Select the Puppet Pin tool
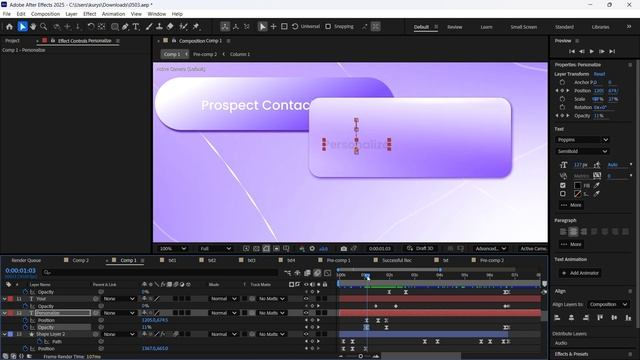Image resolution: width=640 pixels, height=360 pixels. point(196,27)
